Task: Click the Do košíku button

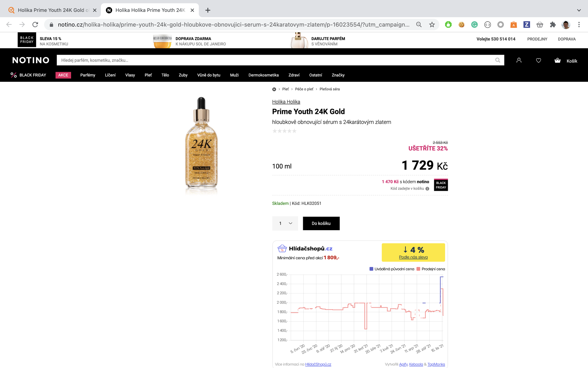Action: [x=321, y=223]
